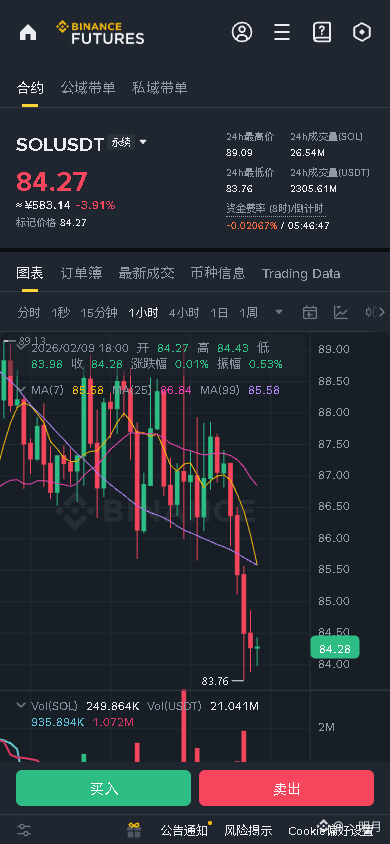Switch to Trading Data tab
390x844 pixels.
[301, 273]
